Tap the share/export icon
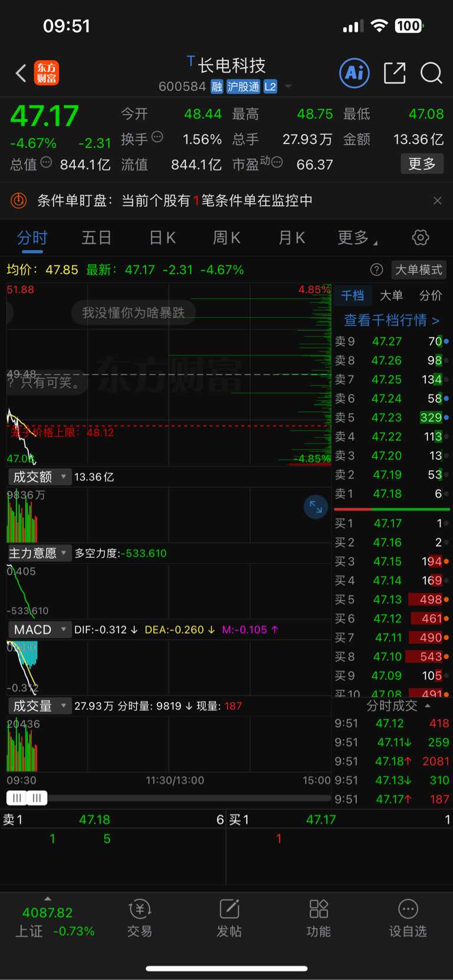453x980 pixels. click(x=395, y=73)
